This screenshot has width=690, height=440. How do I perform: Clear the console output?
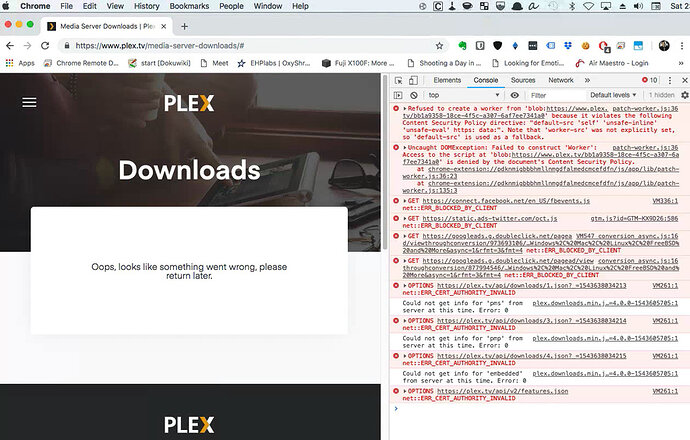(414, 95)
